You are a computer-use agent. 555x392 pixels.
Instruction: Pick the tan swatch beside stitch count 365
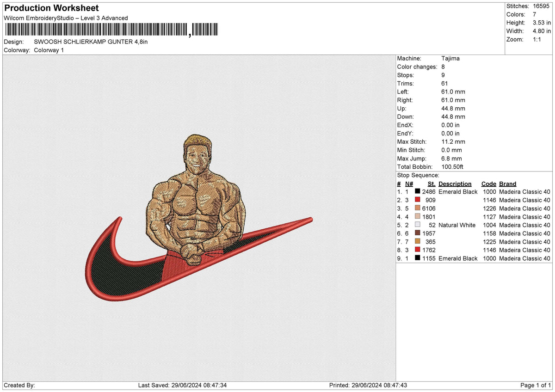[x=417, y=242]
